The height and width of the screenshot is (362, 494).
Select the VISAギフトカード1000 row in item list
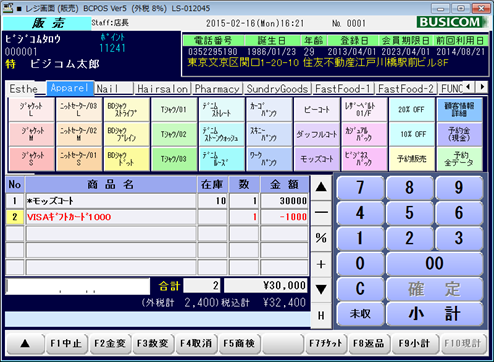tap(157, 217)
